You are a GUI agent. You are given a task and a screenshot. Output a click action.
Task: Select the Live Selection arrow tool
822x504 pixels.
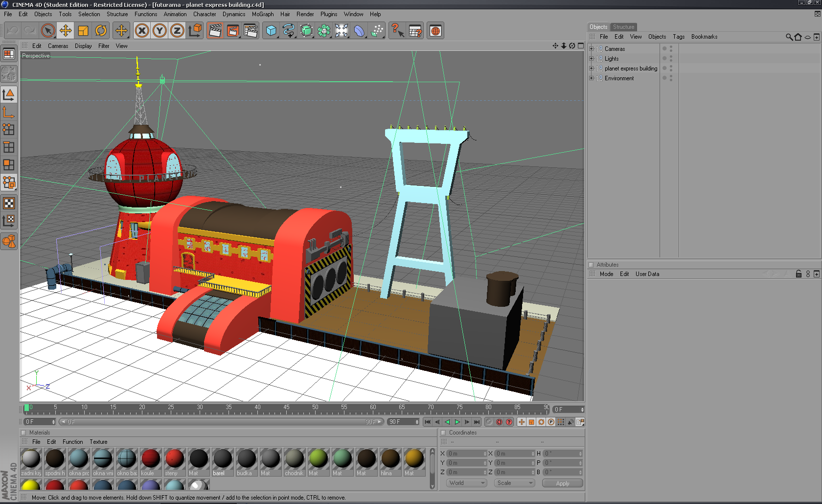coord(48,31)
